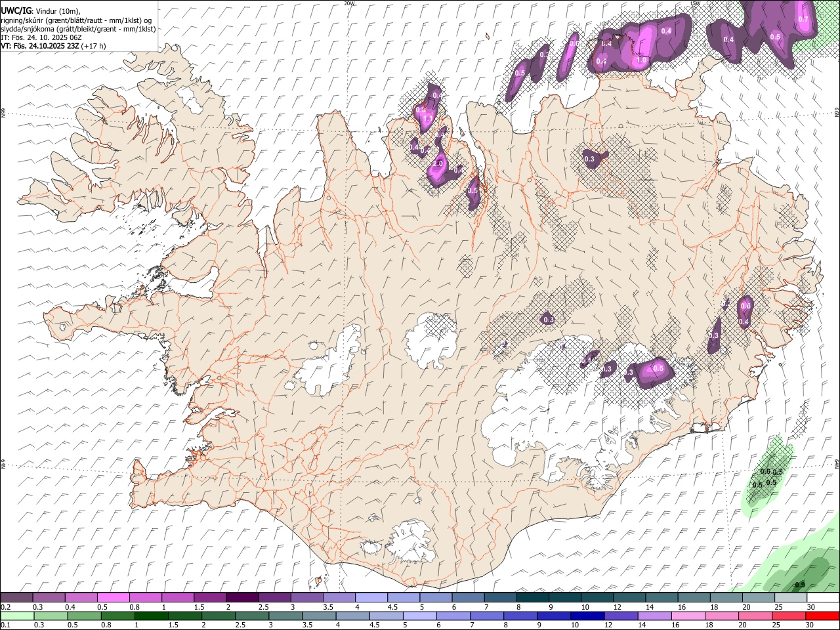Click the '1.0' snowfall value off the north coast
The height and width of the screenshot is (630, 840).
coord(642,60)
